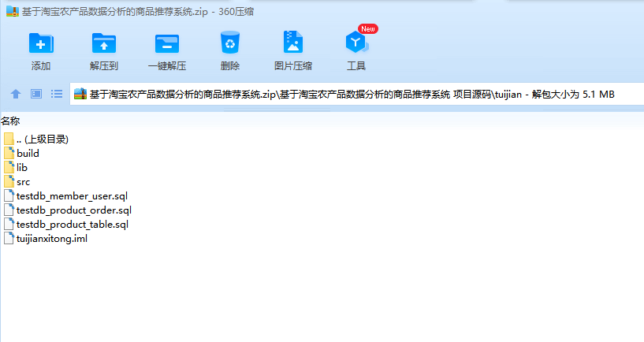This screenshot has width=644, height=342.
Task: Click the 一键解压 label text
Action: tap(167, 65)
